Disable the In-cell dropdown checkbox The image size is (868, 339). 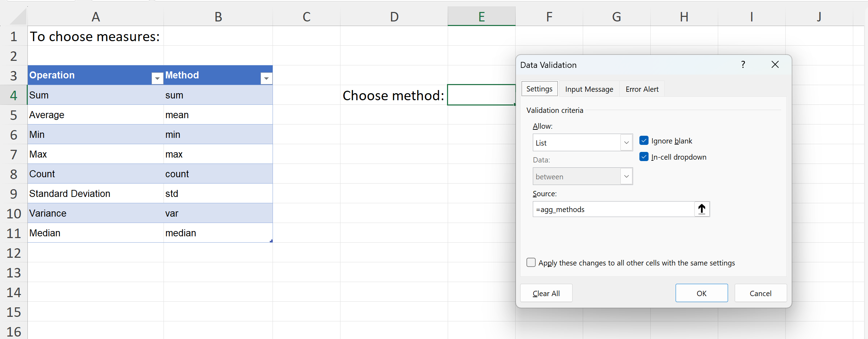tap(644, 157)
